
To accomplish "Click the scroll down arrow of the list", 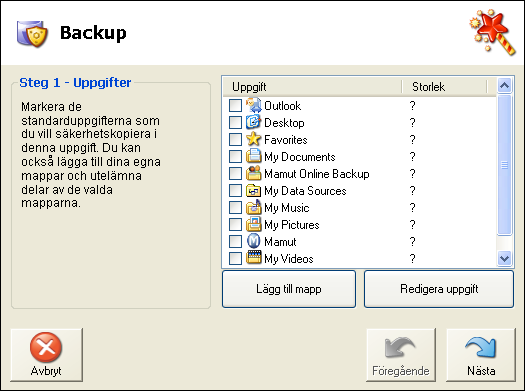I will tap(505, 258).
